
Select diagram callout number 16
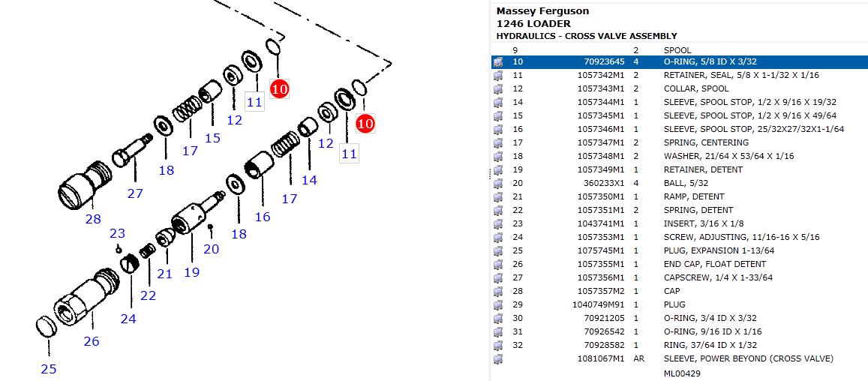tap(263, 217)
